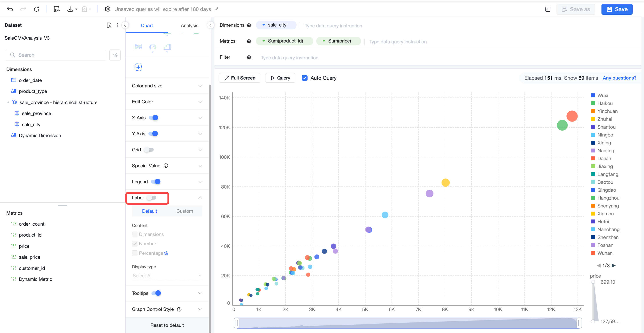Click the Wuxi legend color swatch
This screenshot has height=333, width=644.
(593, 96)
